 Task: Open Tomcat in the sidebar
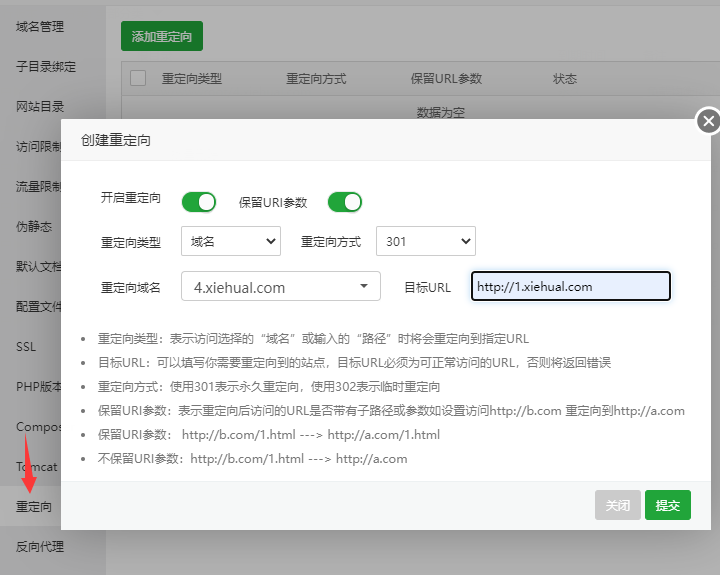tap(37, 467)
